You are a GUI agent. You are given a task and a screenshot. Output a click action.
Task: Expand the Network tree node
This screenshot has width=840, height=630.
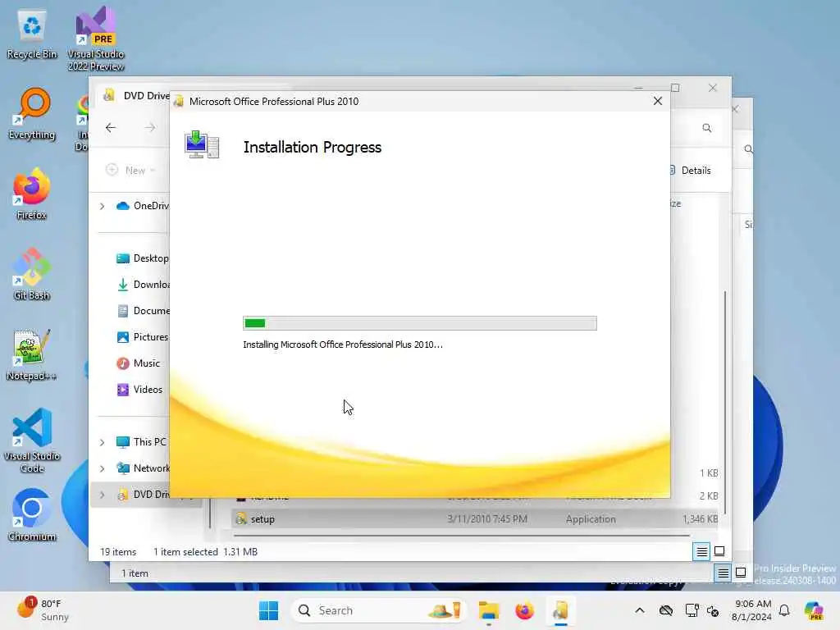[102, 468]
